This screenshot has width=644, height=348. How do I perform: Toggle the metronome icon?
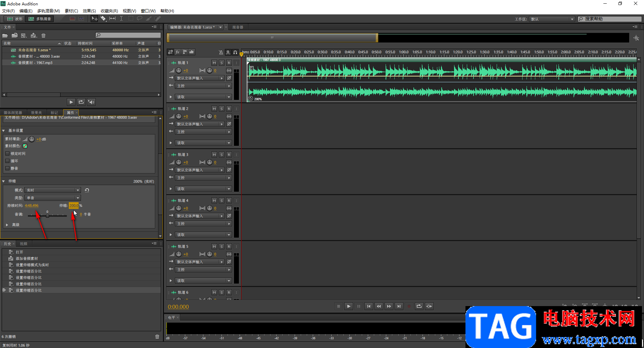click(220, 52)
